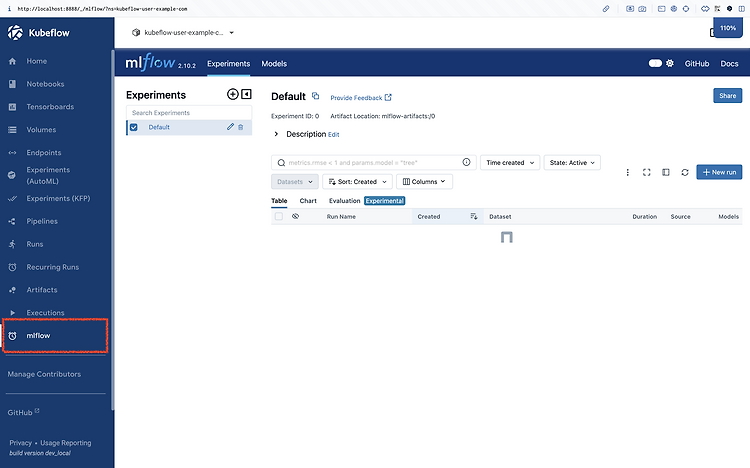Open the mlflow sidebar entry
Image resolution: width=750 pixels, height=468 pixels.
(38, 336)
